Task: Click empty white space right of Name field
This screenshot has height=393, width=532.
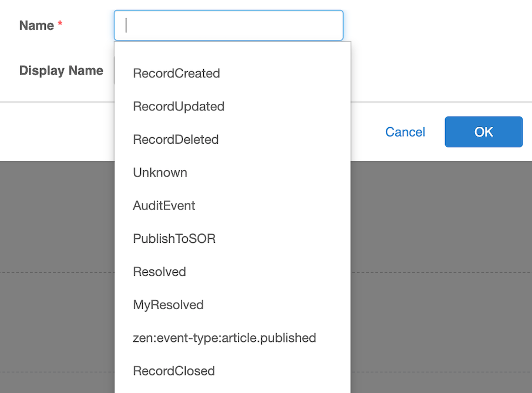Action: click(x=437, y=25)
